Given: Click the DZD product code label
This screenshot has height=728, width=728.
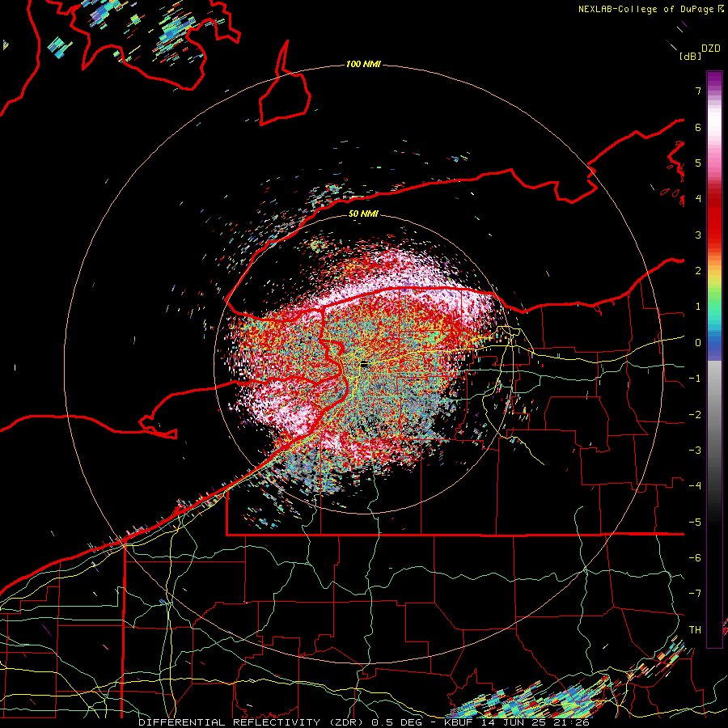Looking at the screenshot, I should pyautogui.click(x=711, y=49).
